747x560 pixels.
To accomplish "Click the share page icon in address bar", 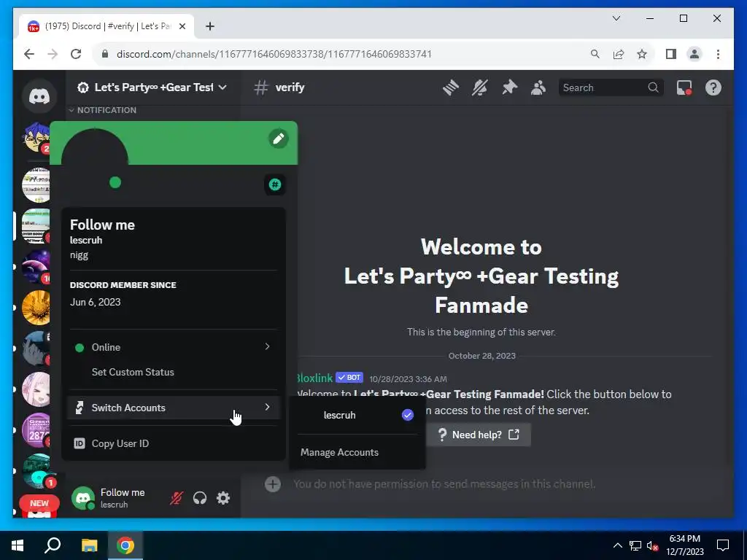I will click(619, 54).
